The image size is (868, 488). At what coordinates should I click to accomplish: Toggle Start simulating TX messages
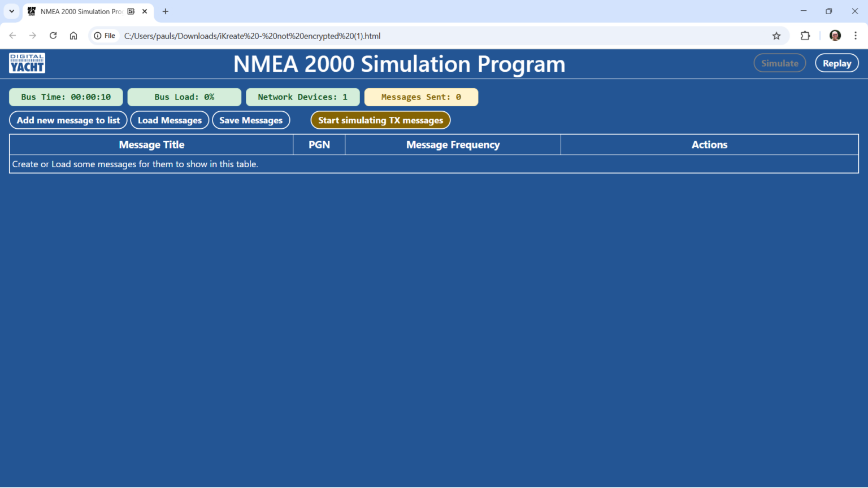[380, 120]
